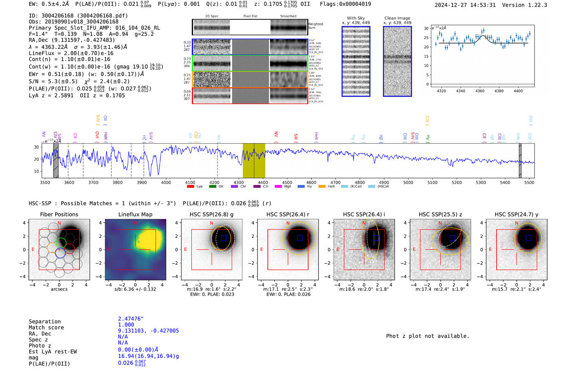Viewport: 576px width, 392px height.
Task: Click the green OII legend swatch
Action: [x=213, y=186]
